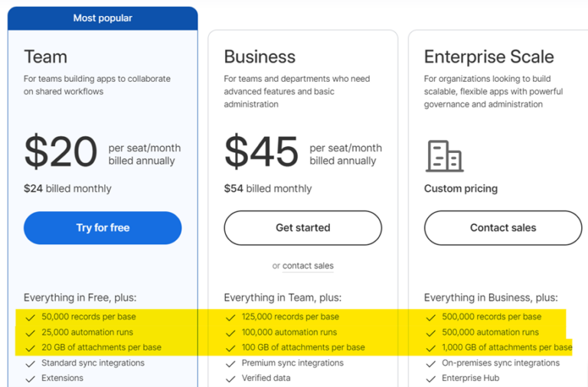This screenshot has height=387, width=588.
Task: Click the Enterprise Scale building icon
Action: coord(444,156)
